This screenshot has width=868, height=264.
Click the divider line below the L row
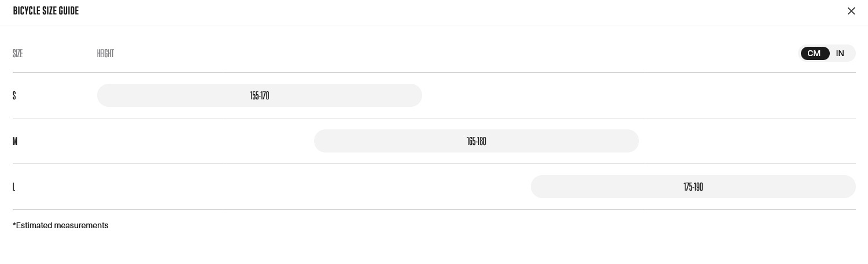[434, 209]
